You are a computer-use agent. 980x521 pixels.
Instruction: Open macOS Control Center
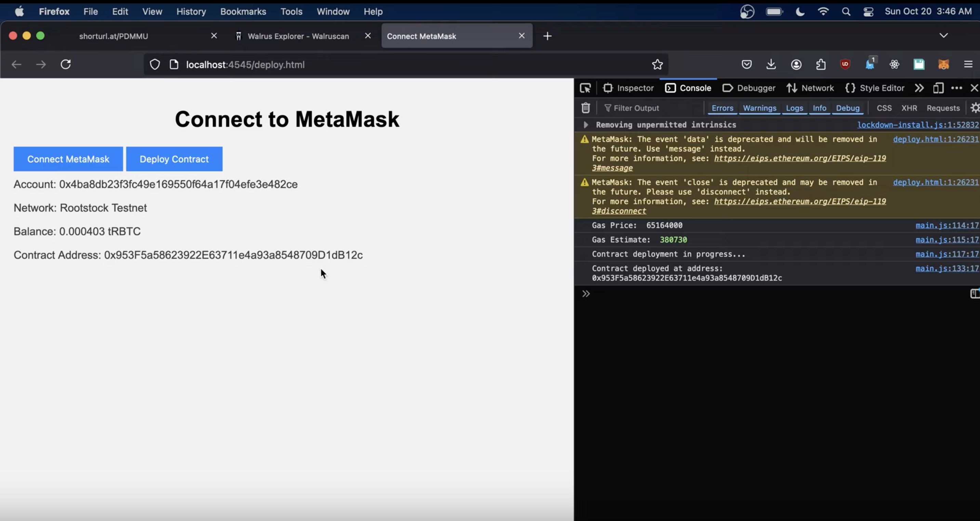coord(868,12)
